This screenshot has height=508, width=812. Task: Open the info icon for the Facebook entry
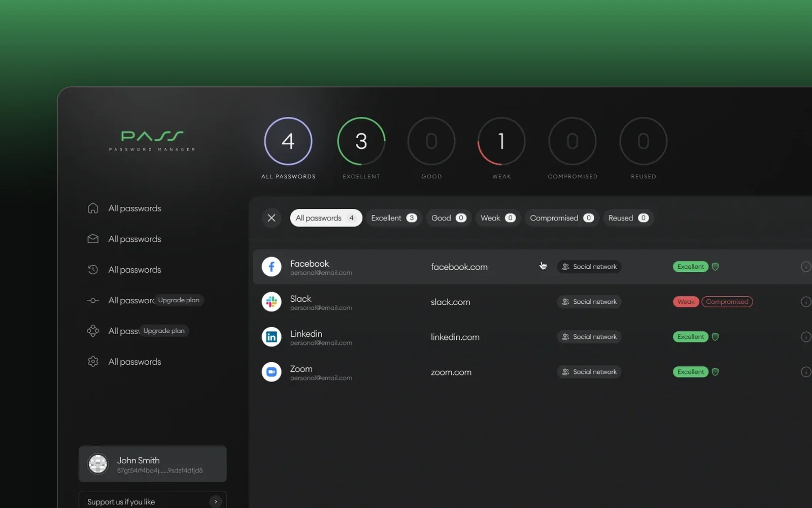click(805, 267)
